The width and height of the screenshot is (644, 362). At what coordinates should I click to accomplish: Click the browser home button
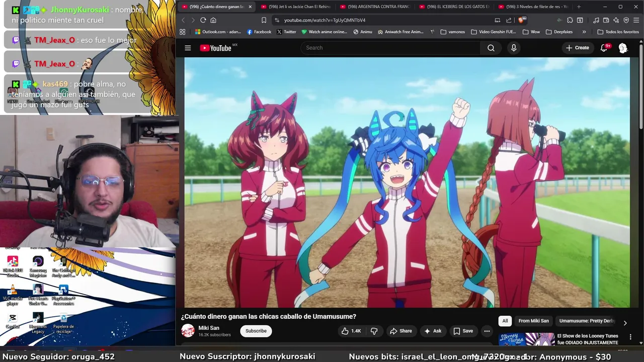coord(213,20)
